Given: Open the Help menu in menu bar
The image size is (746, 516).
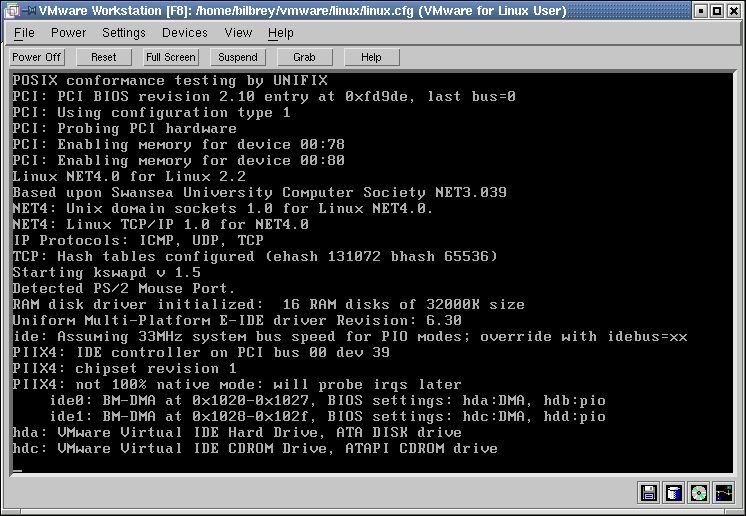Looking at the screenshot, I should (x=281, y=33).
